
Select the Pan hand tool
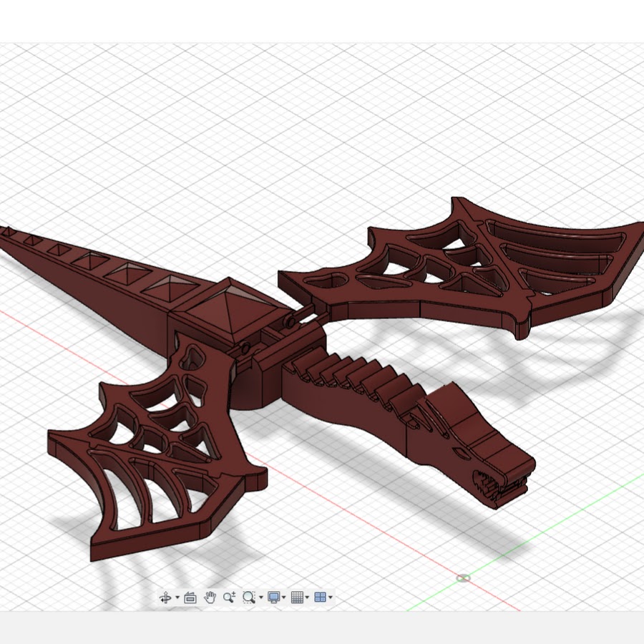tap(210, 597)
